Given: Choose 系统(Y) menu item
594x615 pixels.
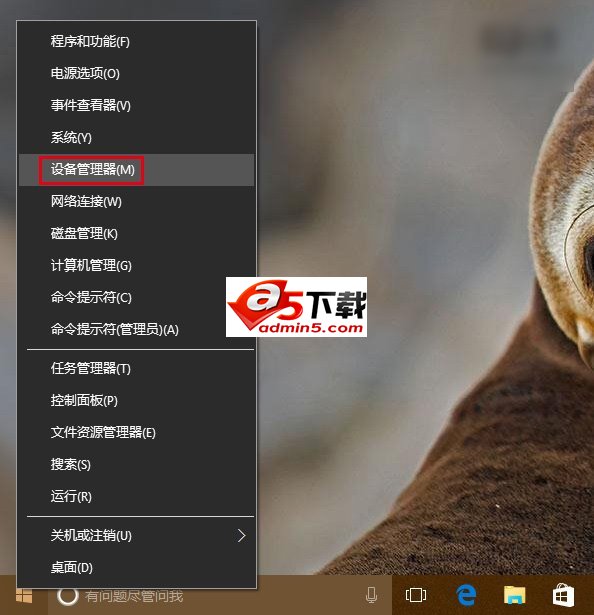Looking at the screenshot, I should click(x=137, y=138).
